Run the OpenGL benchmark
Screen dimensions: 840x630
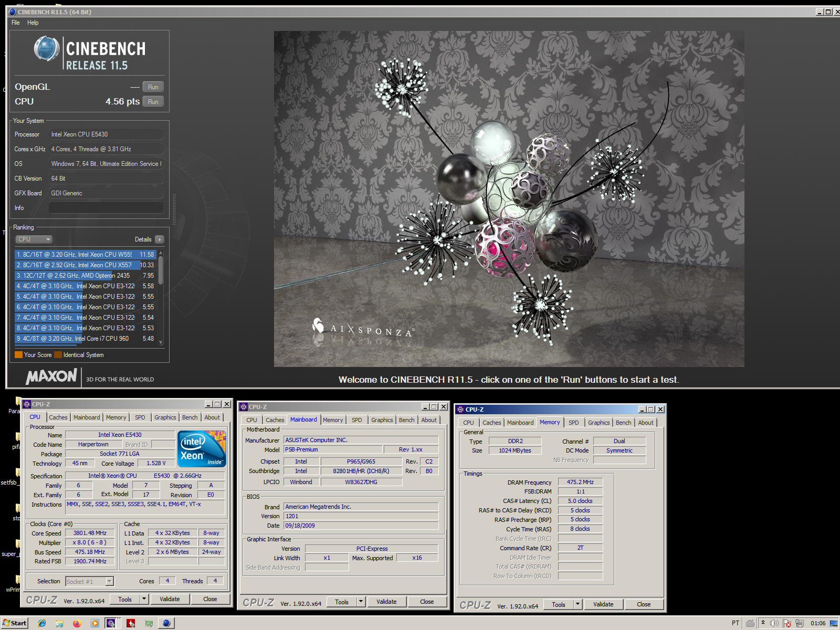(x=153, y=87)
